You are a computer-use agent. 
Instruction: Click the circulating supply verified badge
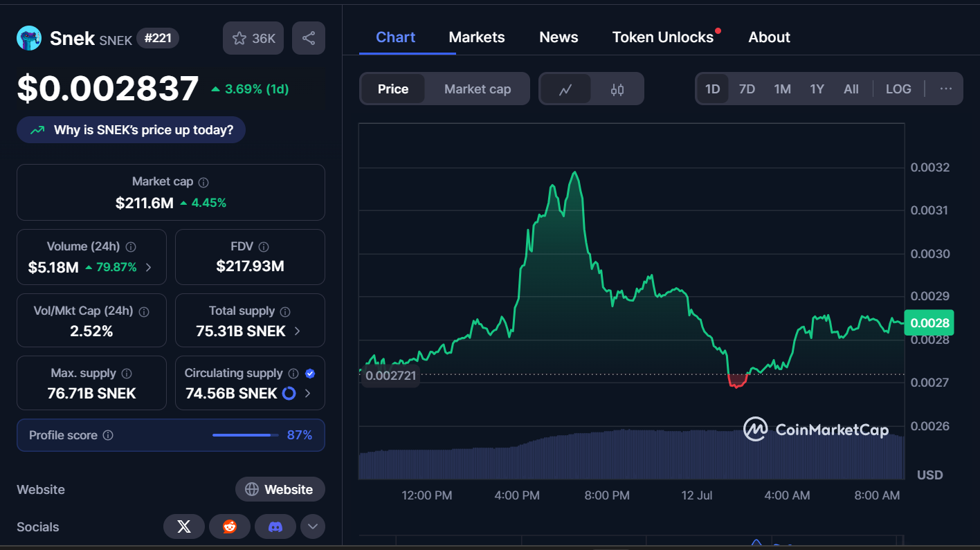(x=310, y=374)
